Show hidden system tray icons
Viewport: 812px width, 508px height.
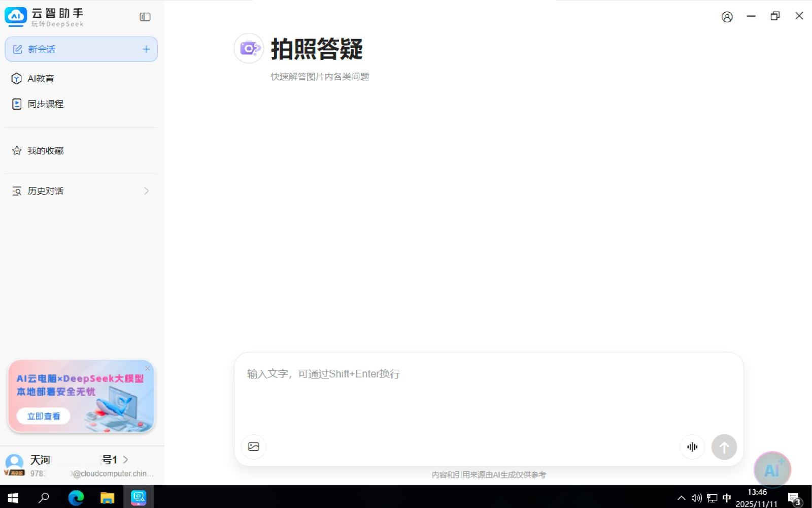coord(681,498)
